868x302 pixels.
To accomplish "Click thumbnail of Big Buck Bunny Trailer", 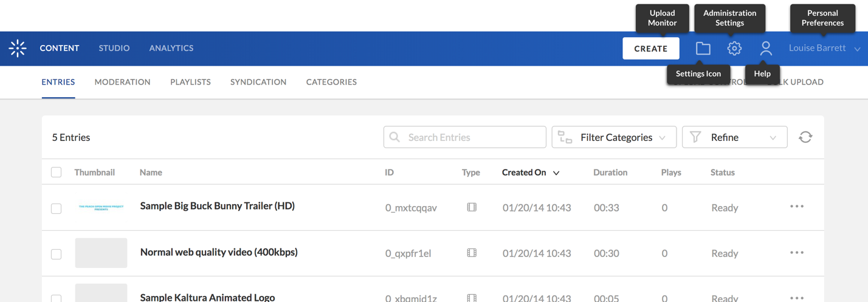I will click(101, 207).
